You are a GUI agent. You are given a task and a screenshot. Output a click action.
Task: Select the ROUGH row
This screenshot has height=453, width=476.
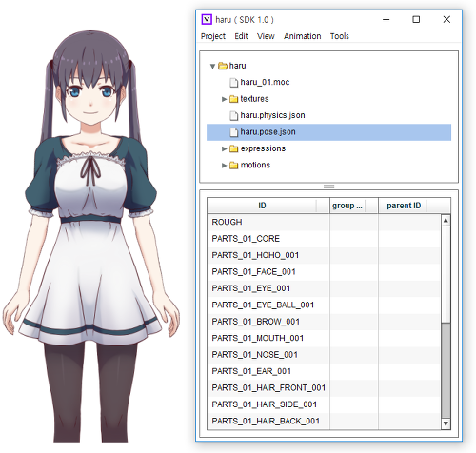click(x=324, y=222)
